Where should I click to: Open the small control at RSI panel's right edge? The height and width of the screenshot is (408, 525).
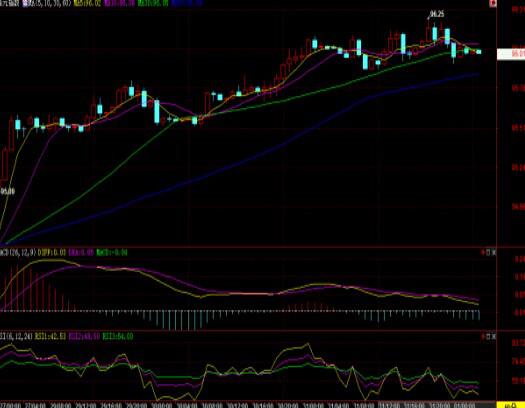[489, 336]
